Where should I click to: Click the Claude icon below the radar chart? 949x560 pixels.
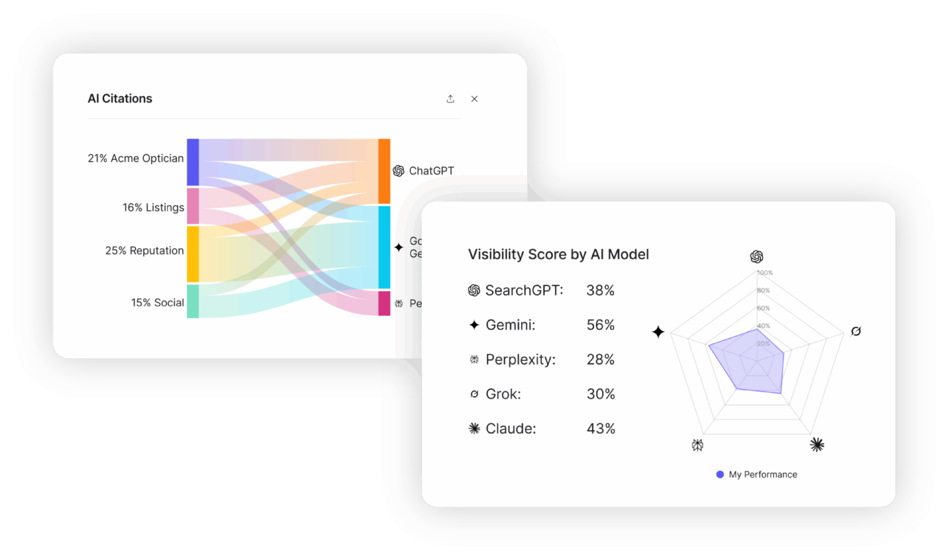[818, 444]
